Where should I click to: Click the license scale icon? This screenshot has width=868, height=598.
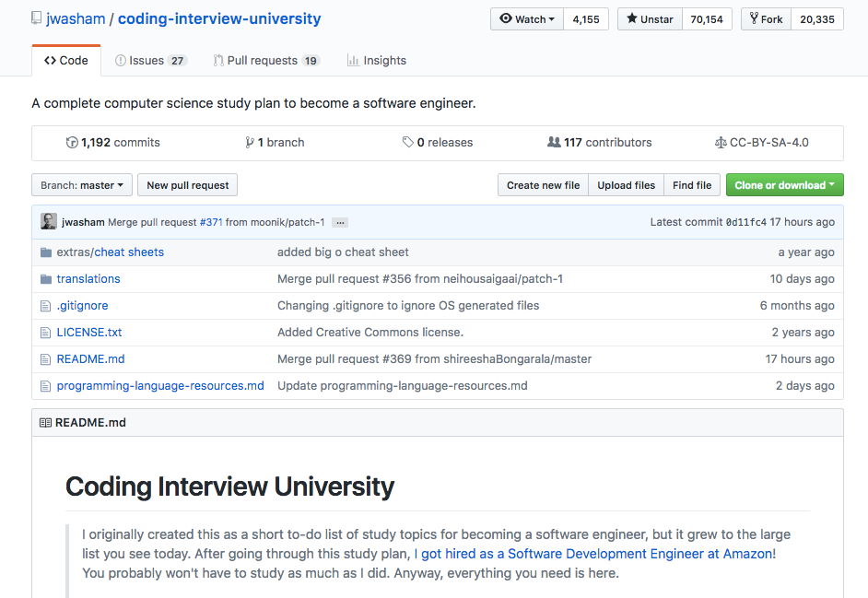(721, 143)
